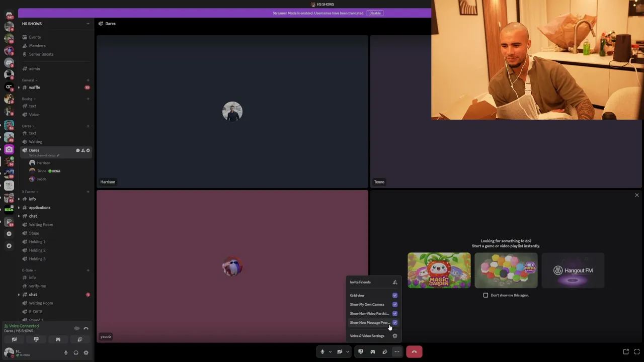
Task: Open chat for the Dares voice channel
Action: tap(78, 150)
